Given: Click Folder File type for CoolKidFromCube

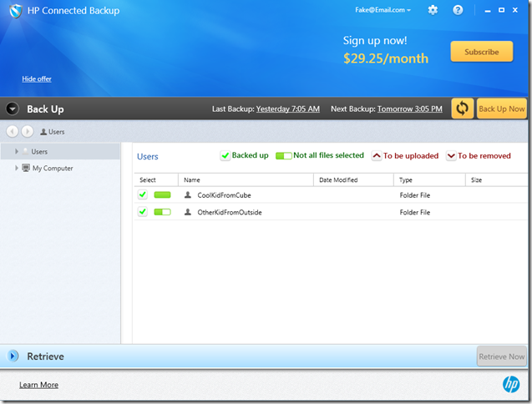Looking at the screenshot, I should pyautogui.click(x=414, y=195).
